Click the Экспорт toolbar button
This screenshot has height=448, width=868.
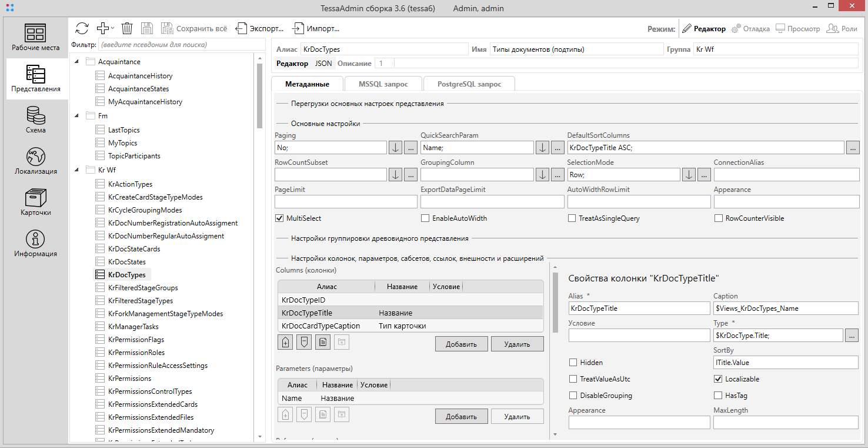pos(259,28)
